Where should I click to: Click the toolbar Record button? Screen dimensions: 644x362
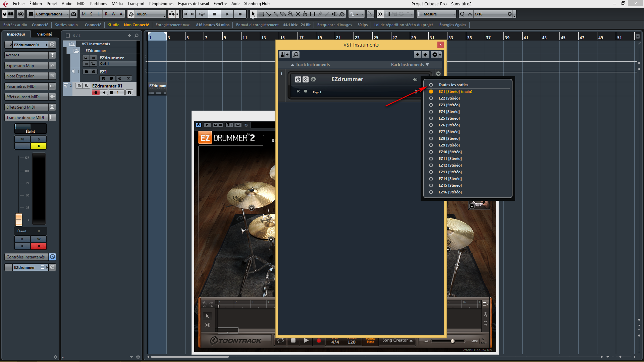point(240,14)
